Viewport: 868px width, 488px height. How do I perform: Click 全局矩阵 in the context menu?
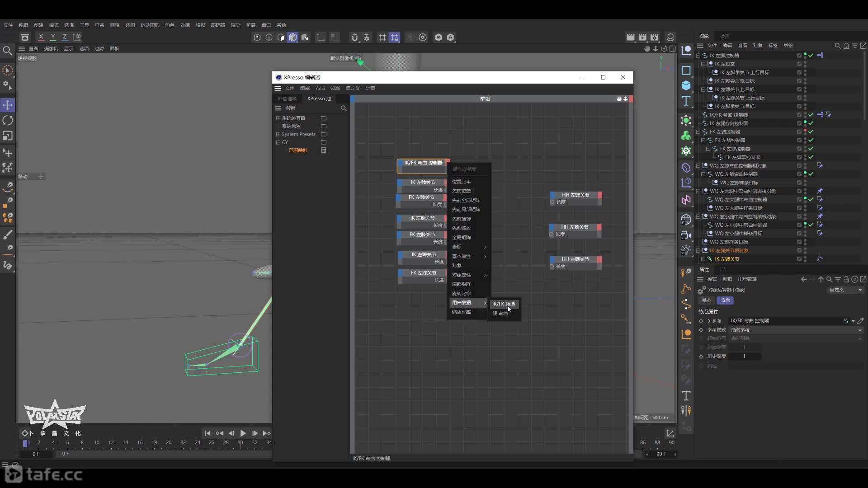(461, 238)
